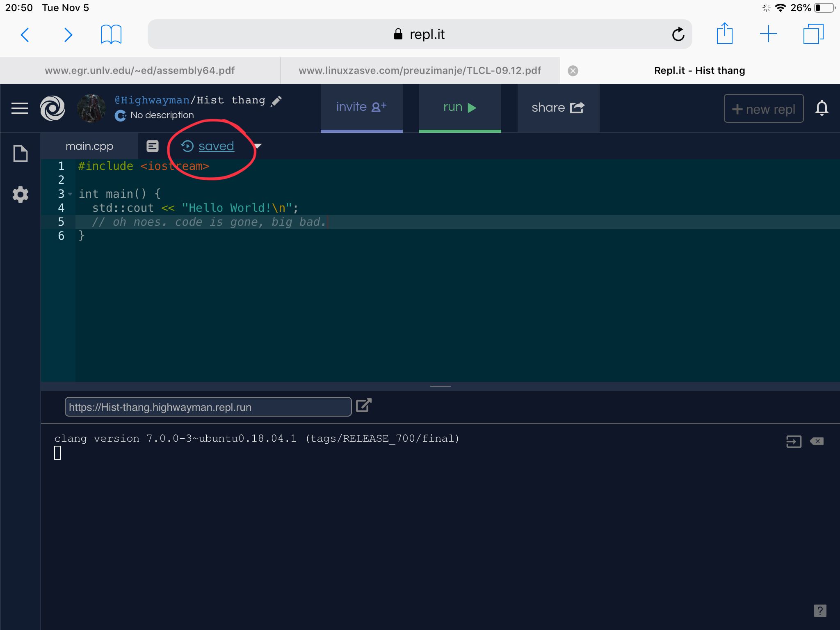Click the No description text

point(162,115)
